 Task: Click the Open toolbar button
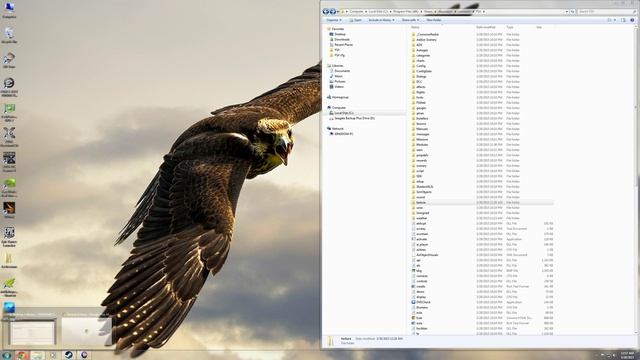click(356, 20)
